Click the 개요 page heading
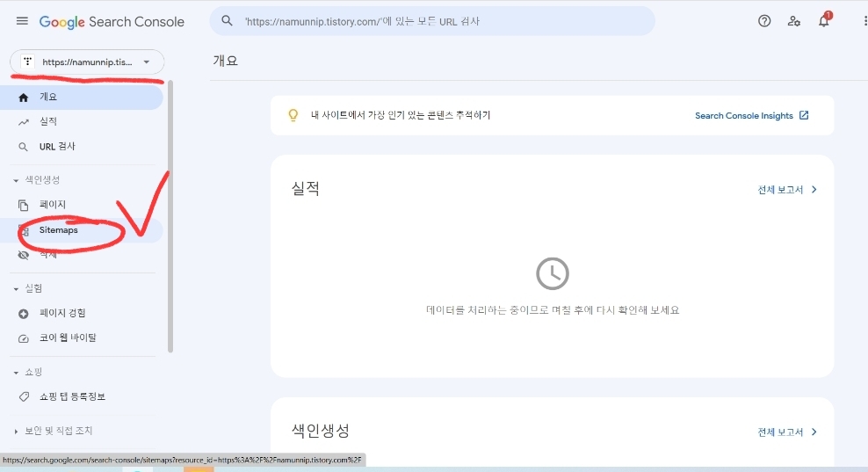This screenshot has height=472, width=868. [x=225, y=61]
